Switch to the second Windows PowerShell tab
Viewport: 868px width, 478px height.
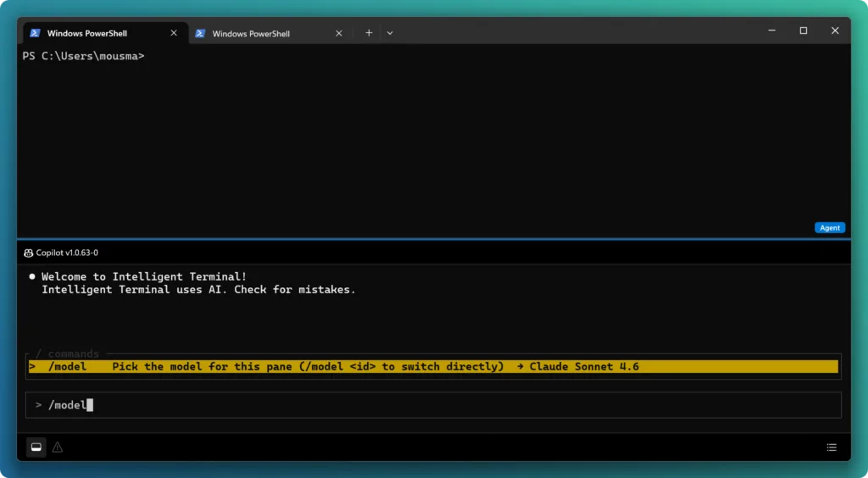pos(270,34)
